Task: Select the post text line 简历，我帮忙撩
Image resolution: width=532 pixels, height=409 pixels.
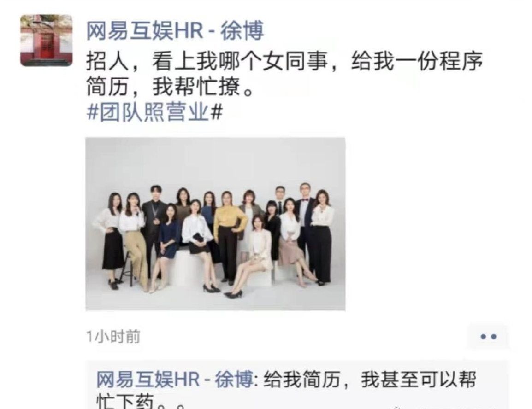Action: [x=170, y=87]
